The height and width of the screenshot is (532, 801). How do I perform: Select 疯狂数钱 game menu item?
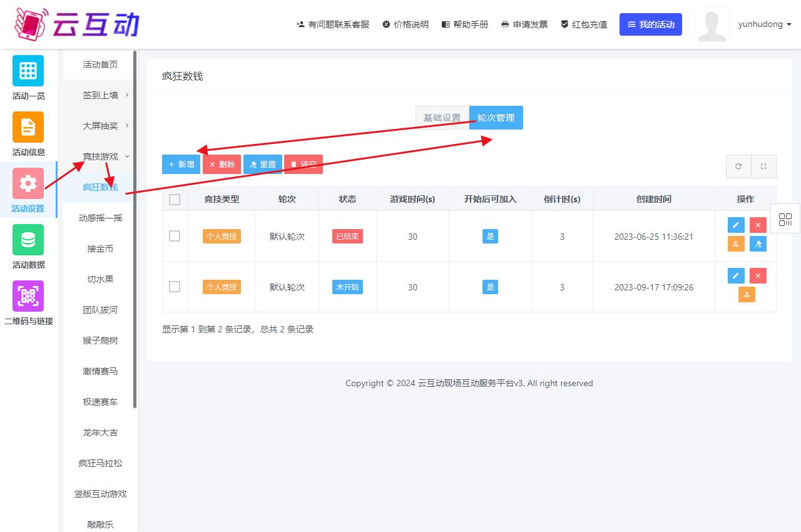click(x=100, y=187)
